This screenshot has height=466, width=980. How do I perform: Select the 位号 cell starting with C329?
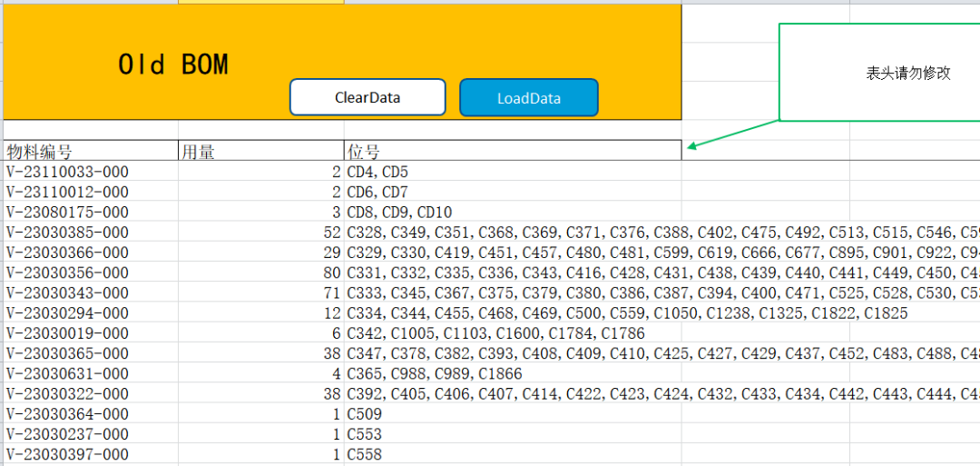(x=513, y=253)
